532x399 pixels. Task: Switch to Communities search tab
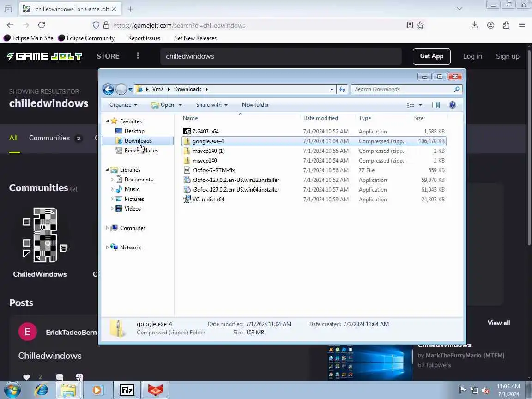coord(55,138)
